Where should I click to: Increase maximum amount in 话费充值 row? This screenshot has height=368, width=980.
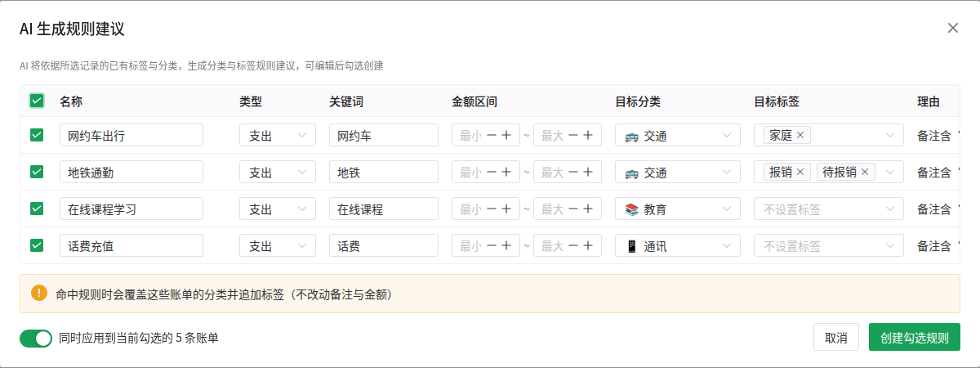(x=588, y=245)
